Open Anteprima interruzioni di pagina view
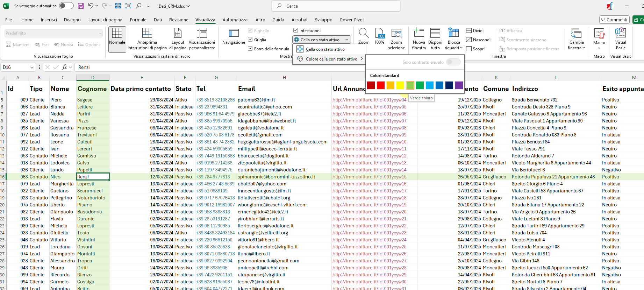The height and width of the screenshot is (290, 644). (147, 39)
